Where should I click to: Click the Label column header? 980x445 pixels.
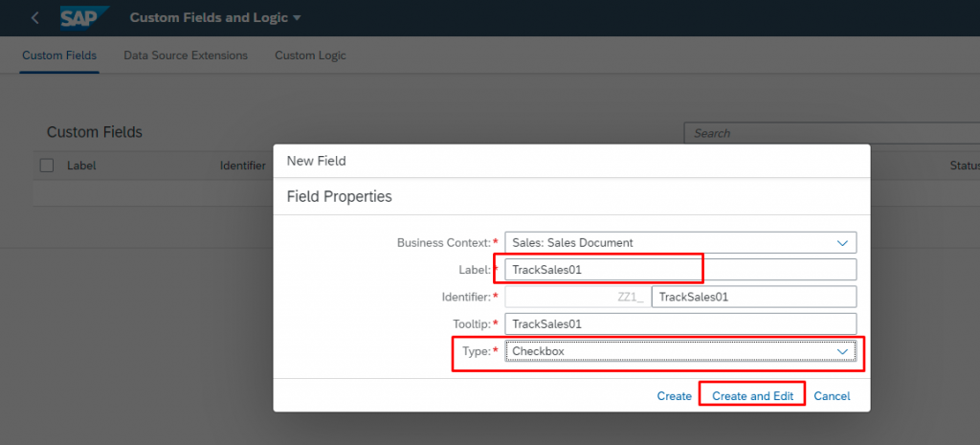point(81,166)
